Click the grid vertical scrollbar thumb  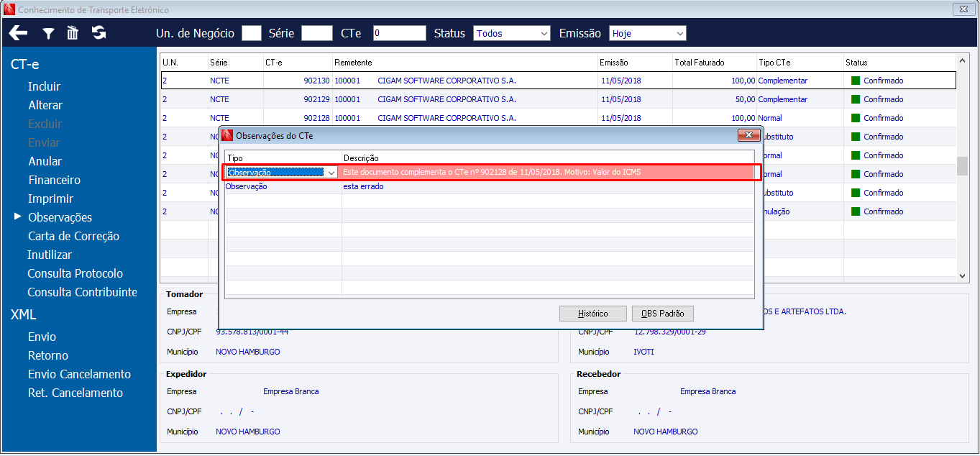coord(962,166)
